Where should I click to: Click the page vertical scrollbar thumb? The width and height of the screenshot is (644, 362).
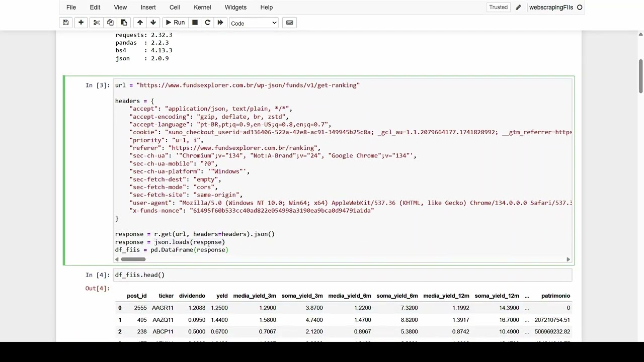(x=640, y=76)
